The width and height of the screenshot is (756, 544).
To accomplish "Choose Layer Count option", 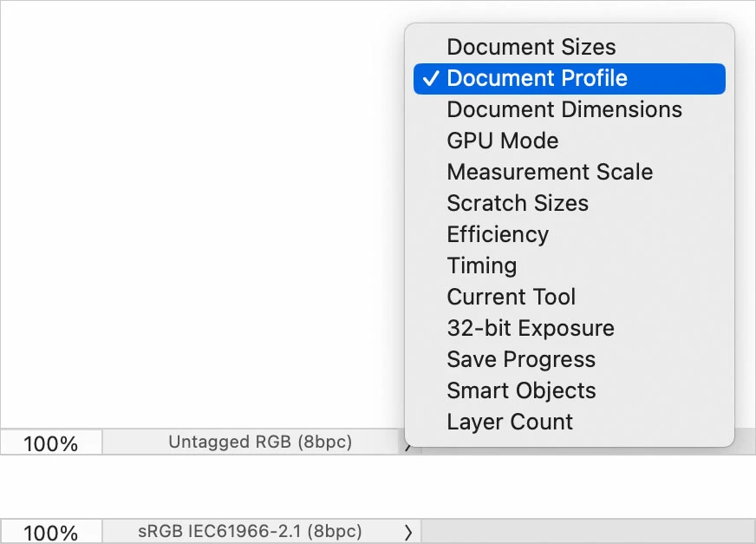I will coord(510,422).
